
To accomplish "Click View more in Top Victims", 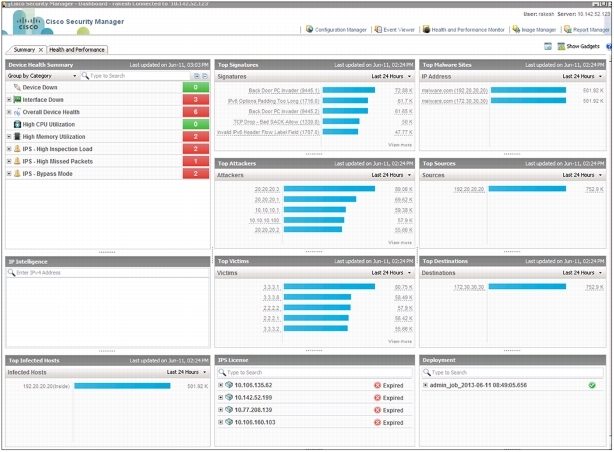I will [400, 342].
